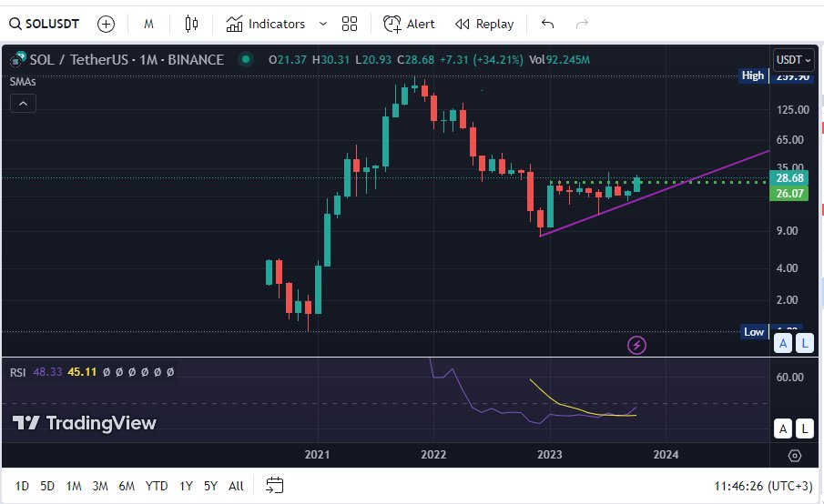The height and width of the screenshot is (504, 824).
Task: Open the candlestick chart style selector
Action: [x=191, y=24]
